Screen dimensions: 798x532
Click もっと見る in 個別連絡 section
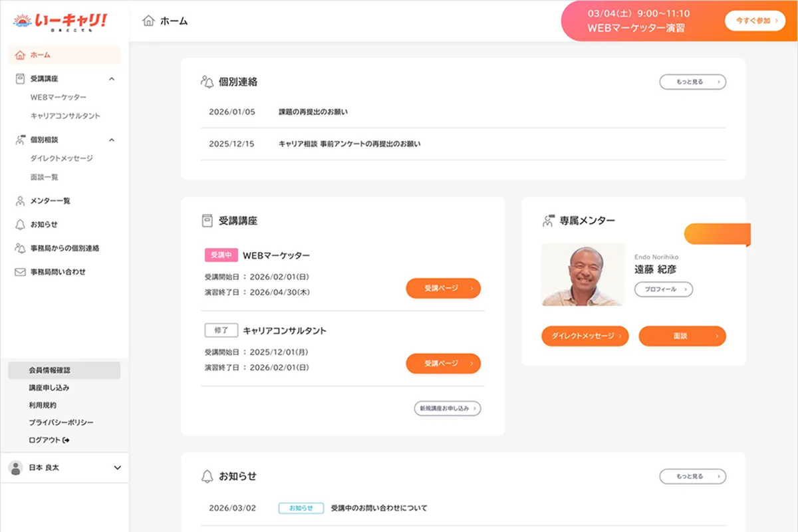pyautogui.click(x=693, y=82)
